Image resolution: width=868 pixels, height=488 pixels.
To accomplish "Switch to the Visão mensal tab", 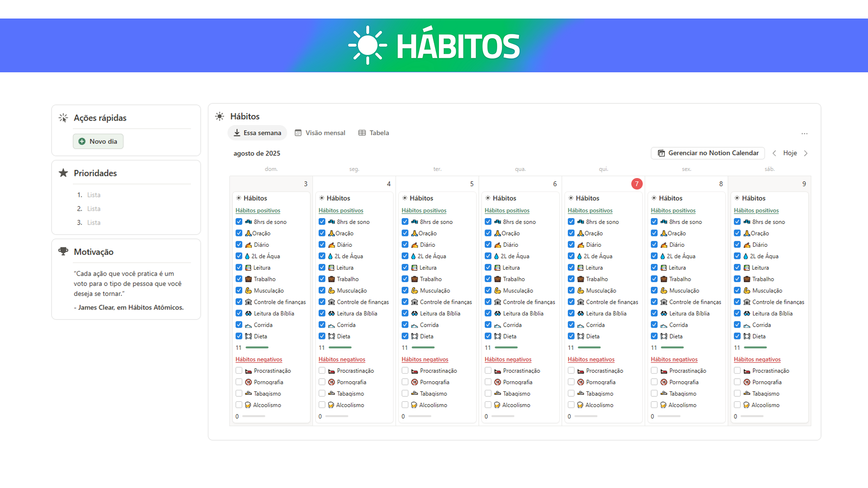I will click(325, 132).
